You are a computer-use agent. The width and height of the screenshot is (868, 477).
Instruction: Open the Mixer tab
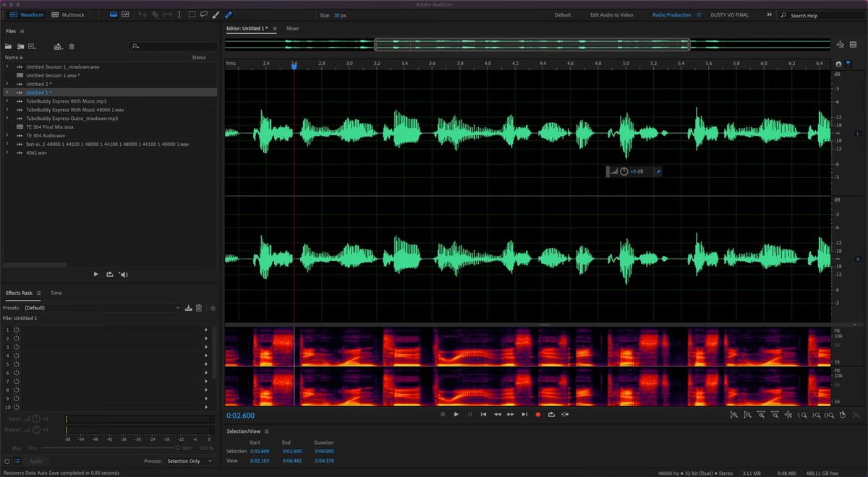[x=292, y=28]
